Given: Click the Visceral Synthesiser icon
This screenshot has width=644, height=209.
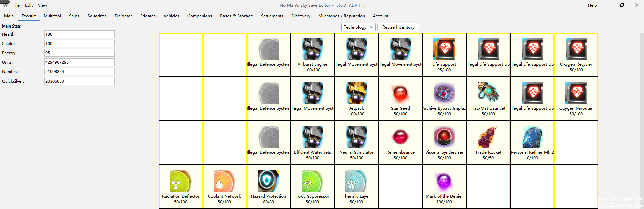Looking at the screenshot, I should [x=444, y=137].
